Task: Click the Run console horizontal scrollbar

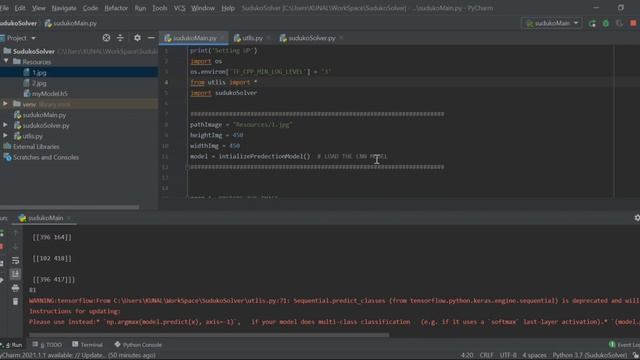Action: tap(209, 335)
